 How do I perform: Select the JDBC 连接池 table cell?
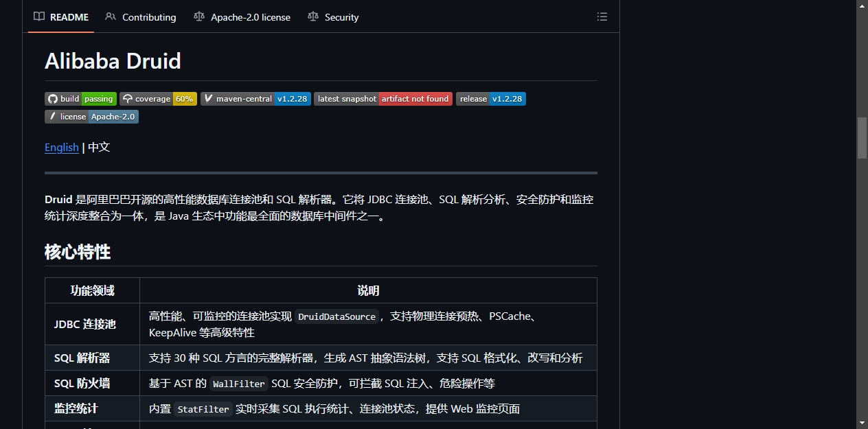pyautogui.click(x=92, y=324)
